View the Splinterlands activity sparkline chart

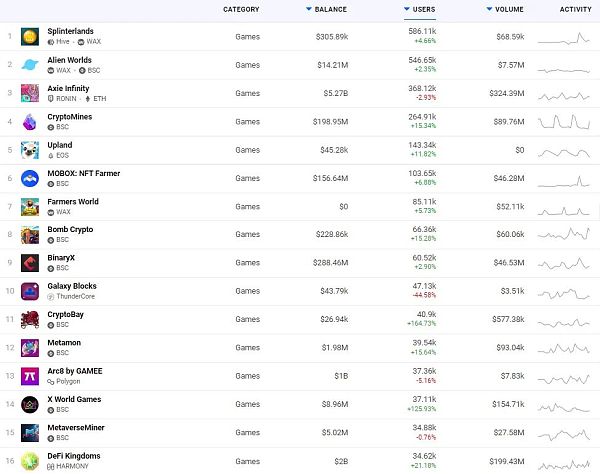pyautogui.click(x=564, y=38)
